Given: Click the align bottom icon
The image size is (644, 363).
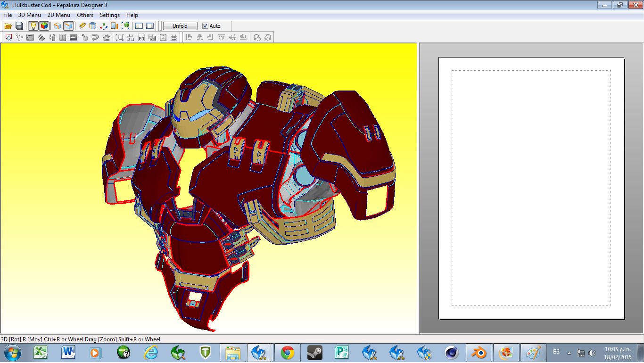Looking at the screenshot, I should [x=243, y=37].
